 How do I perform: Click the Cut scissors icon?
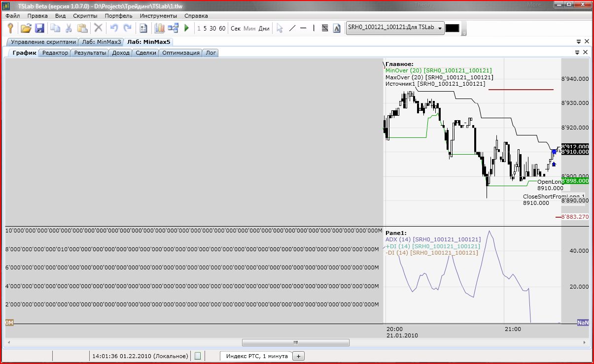[x=69, y=28]
